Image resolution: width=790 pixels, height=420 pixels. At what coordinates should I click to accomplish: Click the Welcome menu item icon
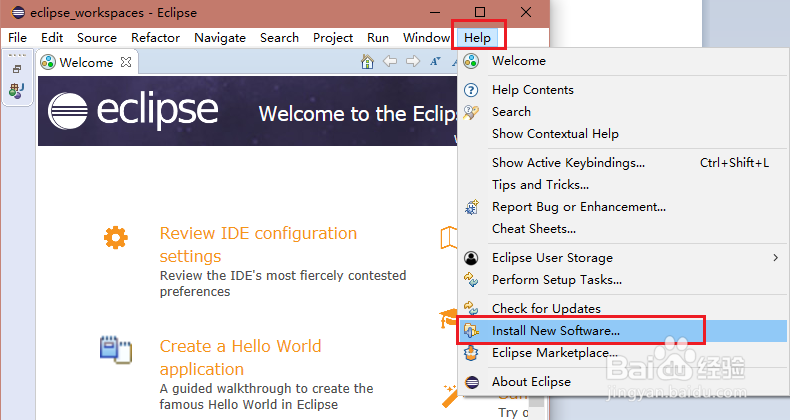(471, 61)
